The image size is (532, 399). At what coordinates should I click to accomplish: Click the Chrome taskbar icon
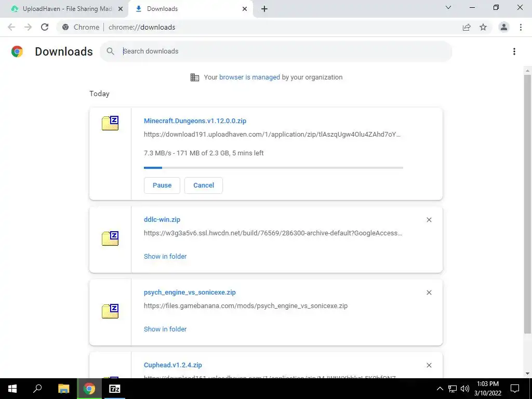pyautogui.click(x=89, y=389)
